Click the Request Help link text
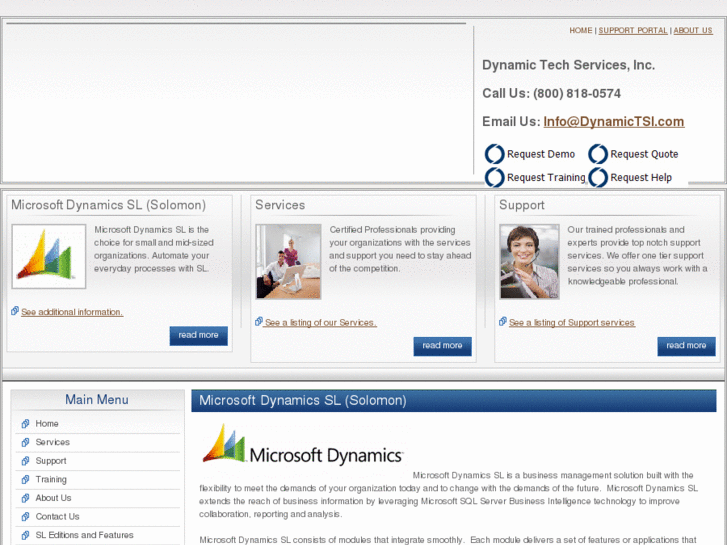Screen dimensions: 727x545 tap(641, 178)
